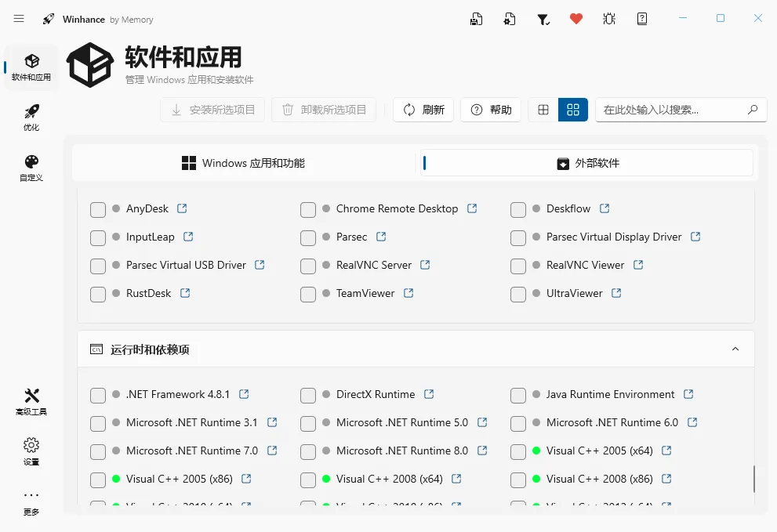Image resolution: width=777 pixels, height=532 pixels.
Task: Open RustDesk external link icon
Action: click(x=185, y=293)
